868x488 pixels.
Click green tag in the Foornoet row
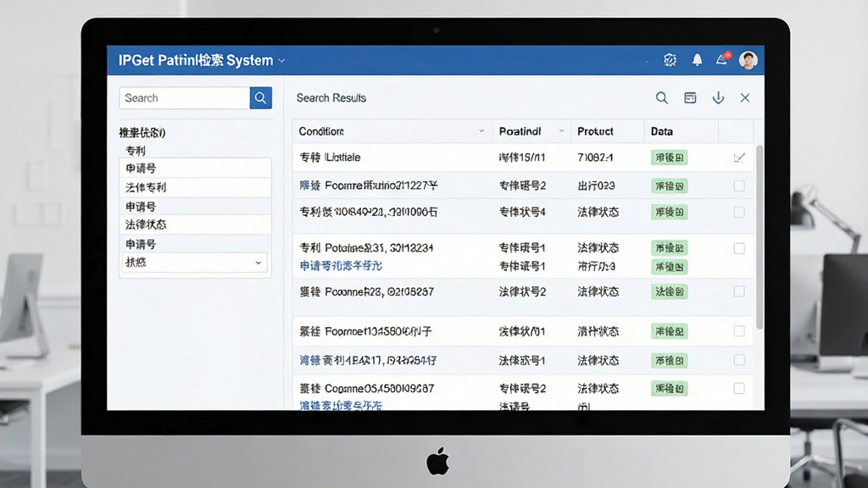pos(670,331)
